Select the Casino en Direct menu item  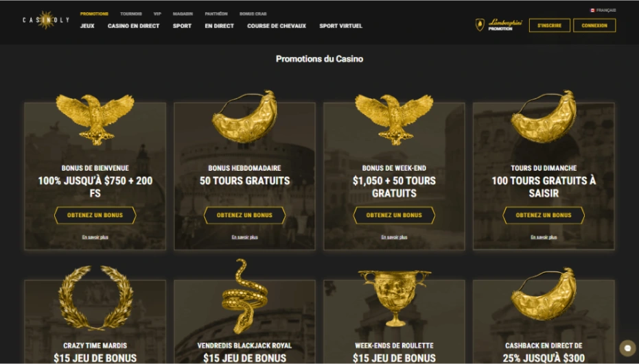(x=133, y=25)
